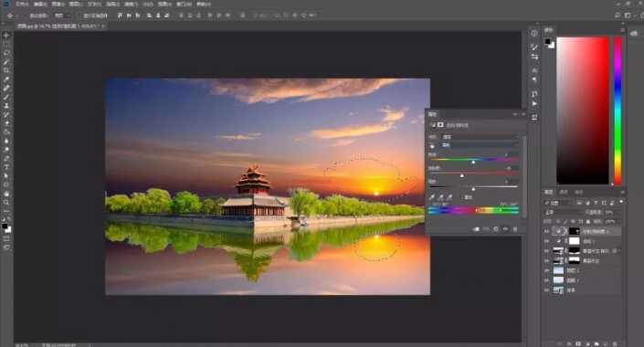The height and width of the screenshot is (347, 644).
Task: Switch to the Paths tab
Action: tap(579, 192)
